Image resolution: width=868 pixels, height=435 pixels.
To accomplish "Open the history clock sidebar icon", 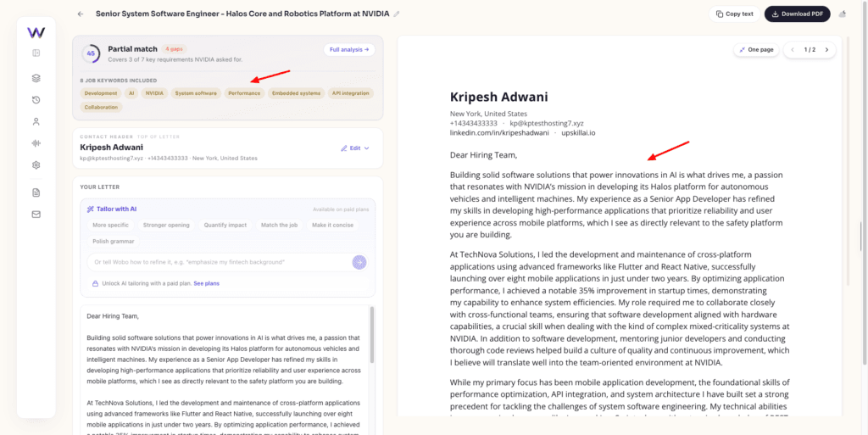I will (36, 100).
